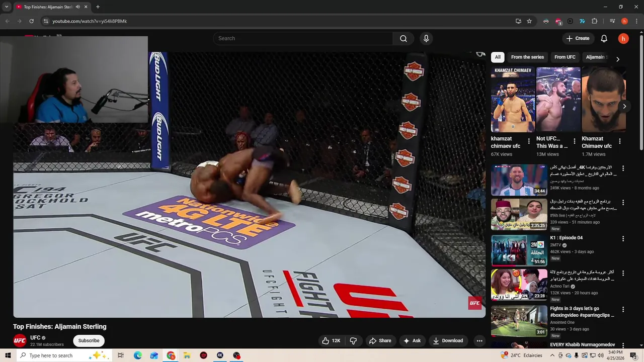Image resolution: width=644 pixels, height=362 pixels.
Task: Open the Windows notification center
Action: [x=634, y=355]
